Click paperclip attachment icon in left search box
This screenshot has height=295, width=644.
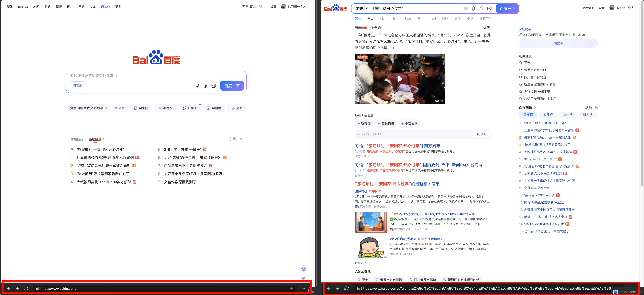tap(205, 86)
